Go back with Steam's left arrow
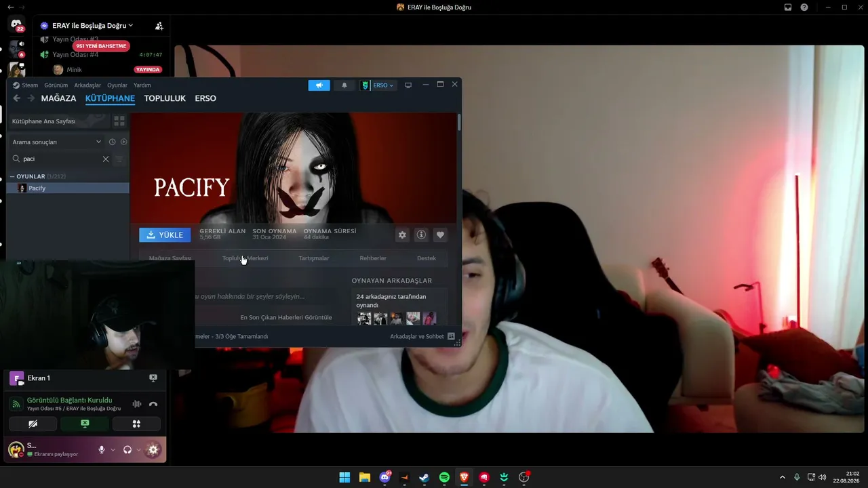 click(x=17, y=98)
